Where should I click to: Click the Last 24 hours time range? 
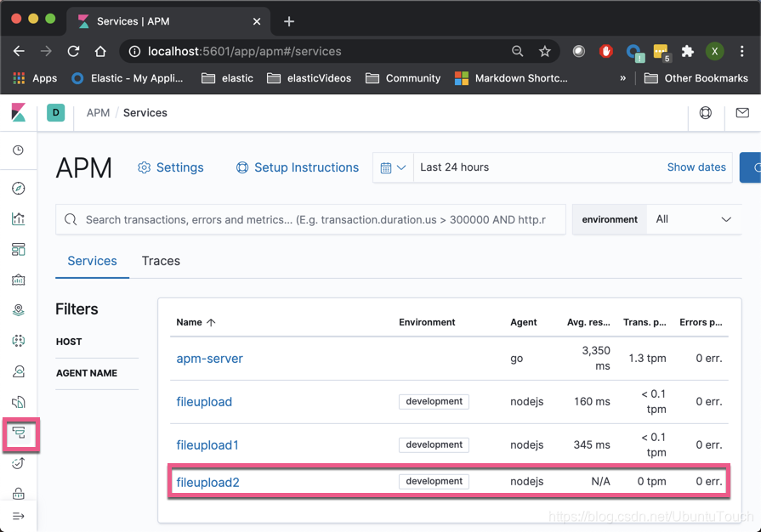454,167
